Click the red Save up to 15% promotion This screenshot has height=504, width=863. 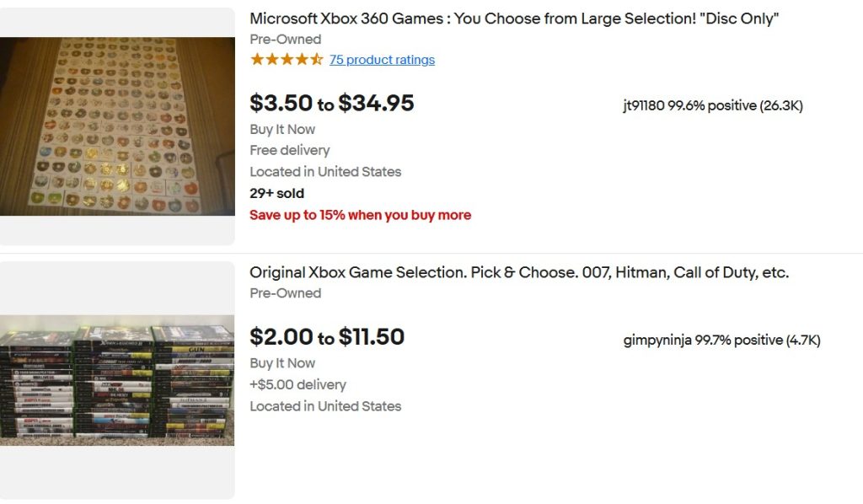pyautogui.click(x=360, y=215)
